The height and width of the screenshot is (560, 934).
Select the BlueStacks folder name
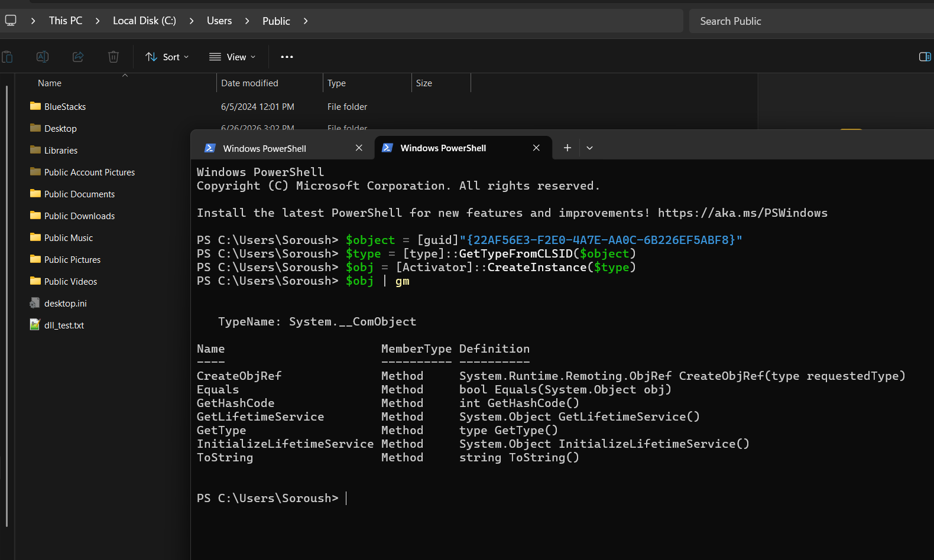coord(65,107)
